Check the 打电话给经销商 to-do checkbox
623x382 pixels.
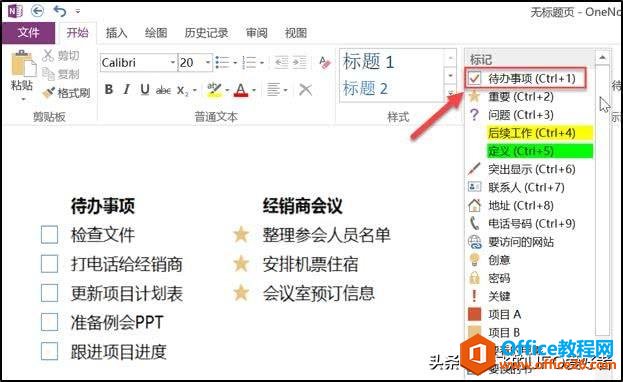point(49,264)
